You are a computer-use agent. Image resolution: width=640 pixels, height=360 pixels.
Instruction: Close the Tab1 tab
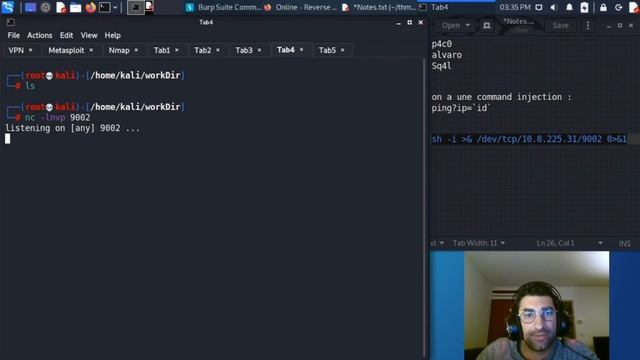coord(177,50)
